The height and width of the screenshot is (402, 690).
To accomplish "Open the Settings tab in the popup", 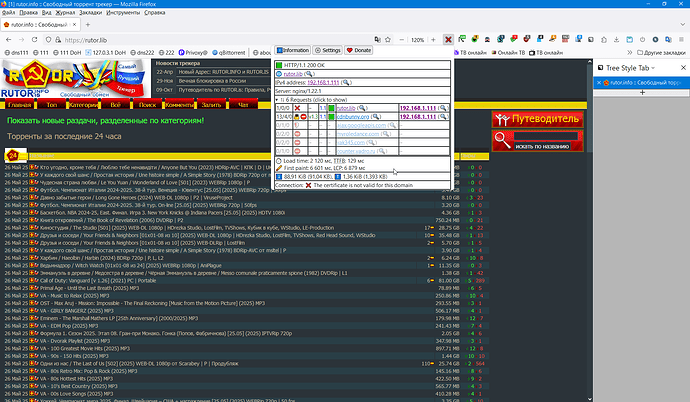I will [327, 50].
